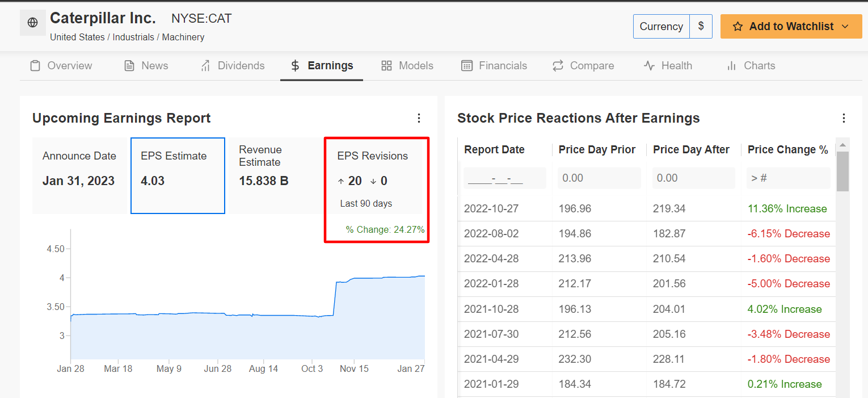Click the 11.36% Increase cell
This screenshot has width=868, height=398.
pyautogui.click(x=787, y=209)
